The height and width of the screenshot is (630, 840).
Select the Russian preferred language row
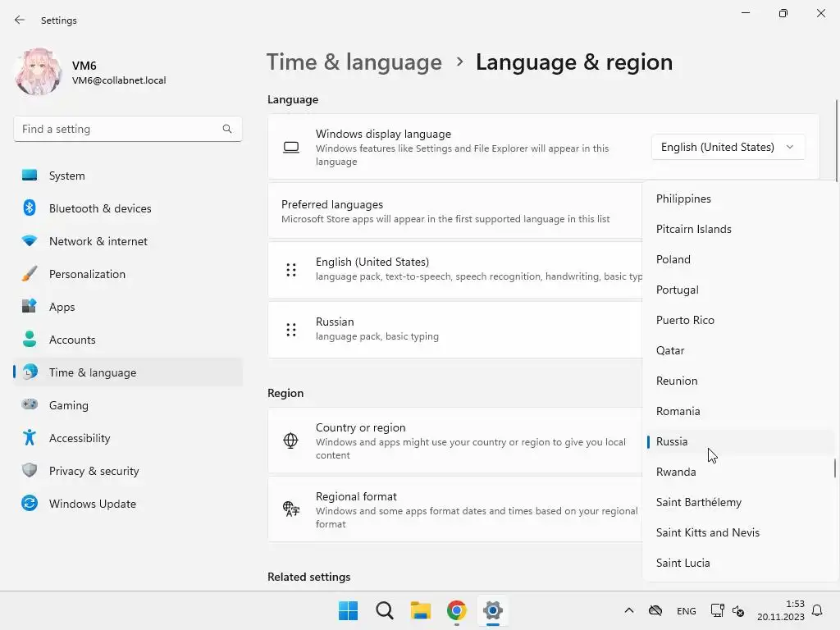coord(455,330)
